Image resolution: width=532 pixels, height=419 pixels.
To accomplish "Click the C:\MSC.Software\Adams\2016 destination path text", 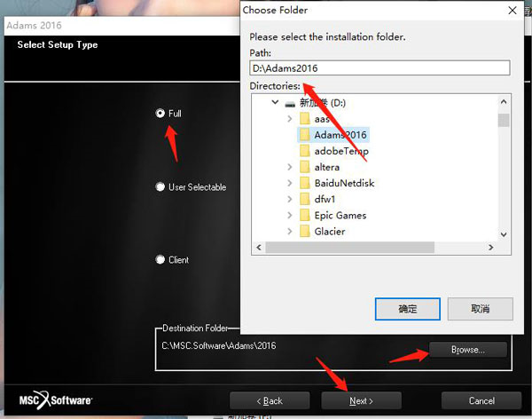I will coord(219,345).
